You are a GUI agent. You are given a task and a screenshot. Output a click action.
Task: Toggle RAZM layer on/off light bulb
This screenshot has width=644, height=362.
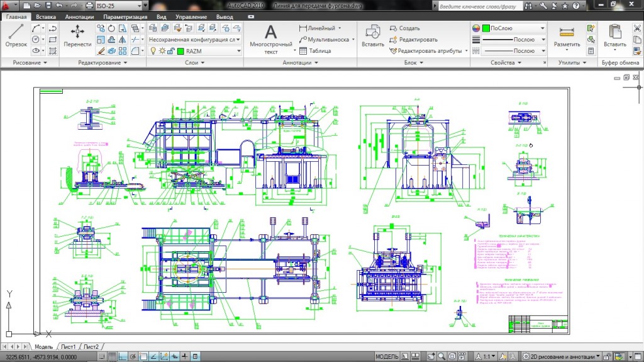[x=153, y=51]
